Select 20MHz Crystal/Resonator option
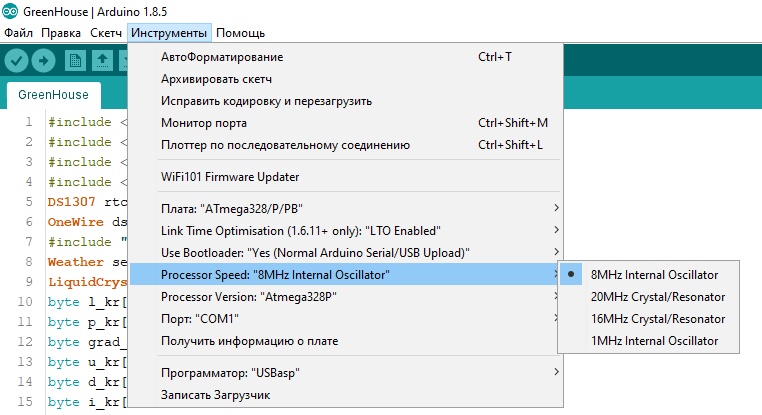This screenshot has height=415, width=762. [649, 296]
